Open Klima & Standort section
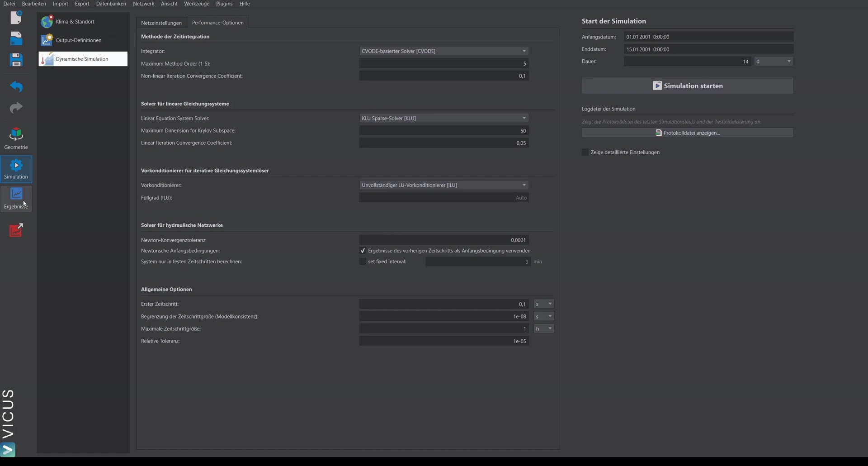 click(83, 21)
